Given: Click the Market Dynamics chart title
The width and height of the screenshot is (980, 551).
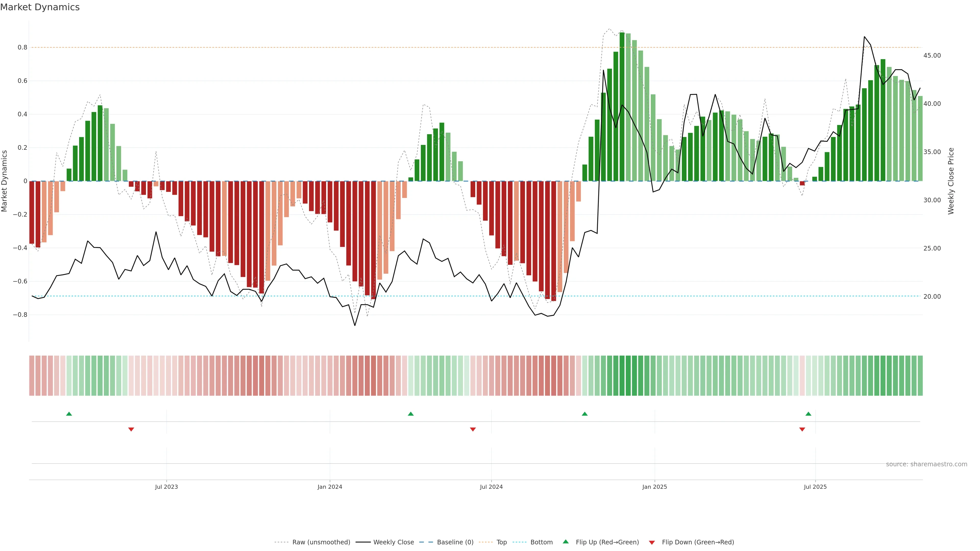Looking at the screenshot, I should pos(40,7).
